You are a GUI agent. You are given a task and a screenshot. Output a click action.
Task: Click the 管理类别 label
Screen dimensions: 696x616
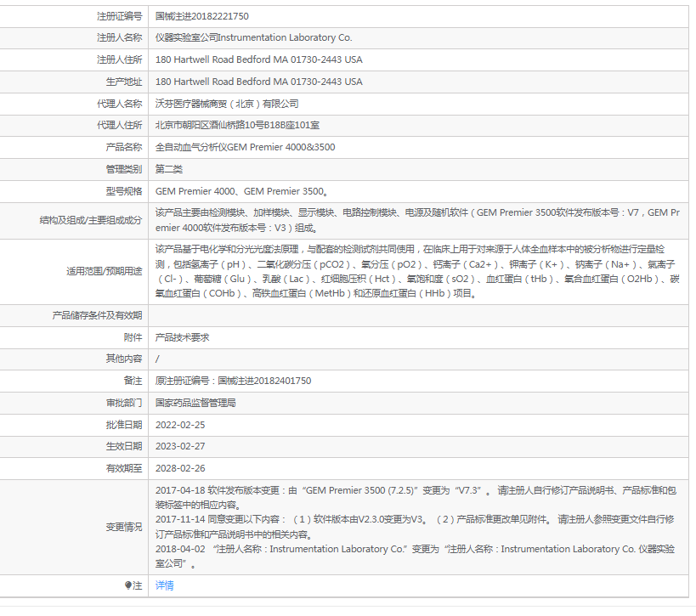pos(124,169)
